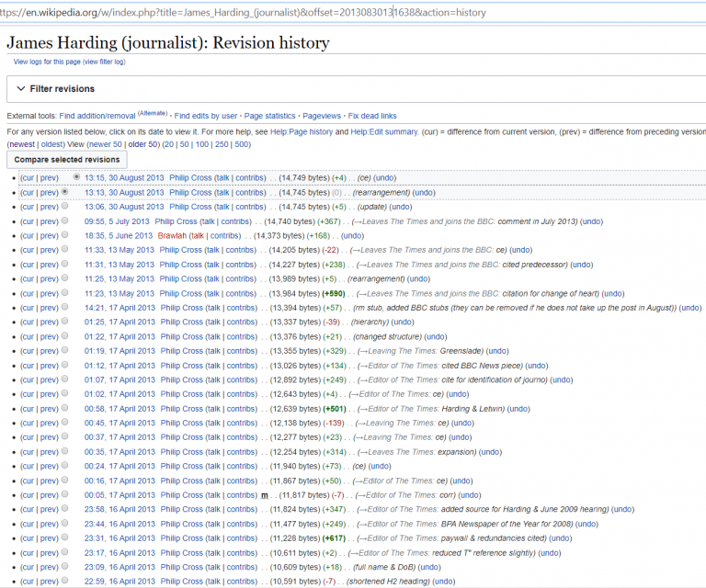Screen dimensions: 706x588
Task: Select radio button for 13:06, 30 August 2013 revision
Action: pyautogui.click(x=65, y=206)
